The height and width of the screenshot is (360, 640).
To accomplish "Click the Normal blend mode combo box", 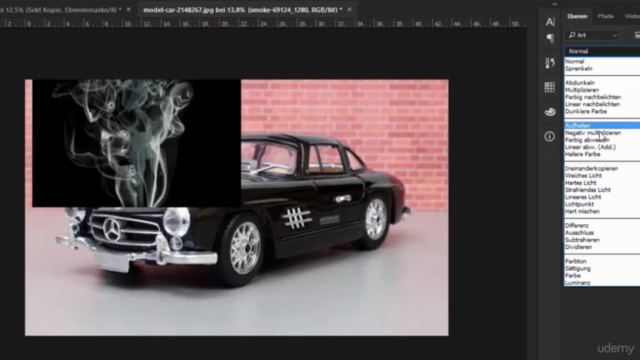I will [602, 51].
